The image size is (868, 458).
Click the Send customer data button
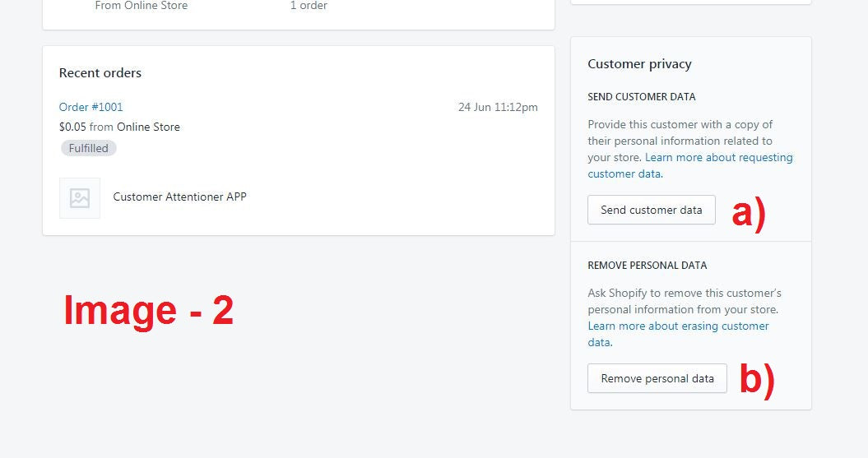[x=652, y=210]
